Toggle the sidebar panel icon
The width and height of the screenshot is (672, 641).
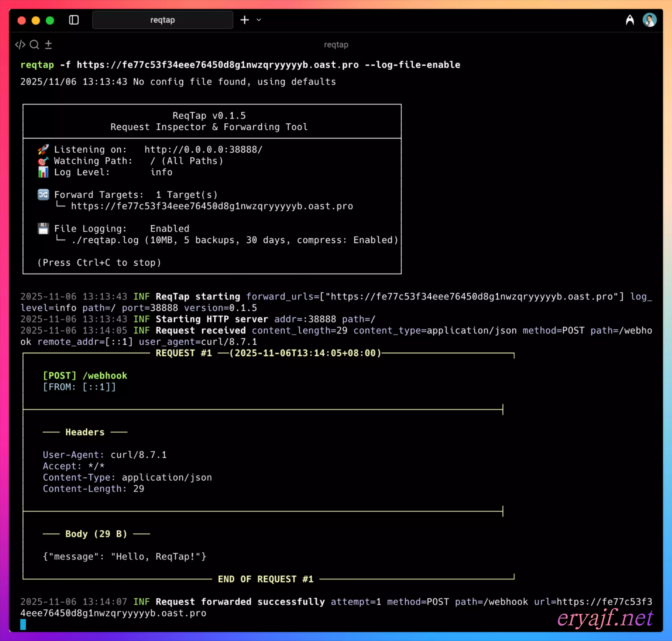pos(74,20)
